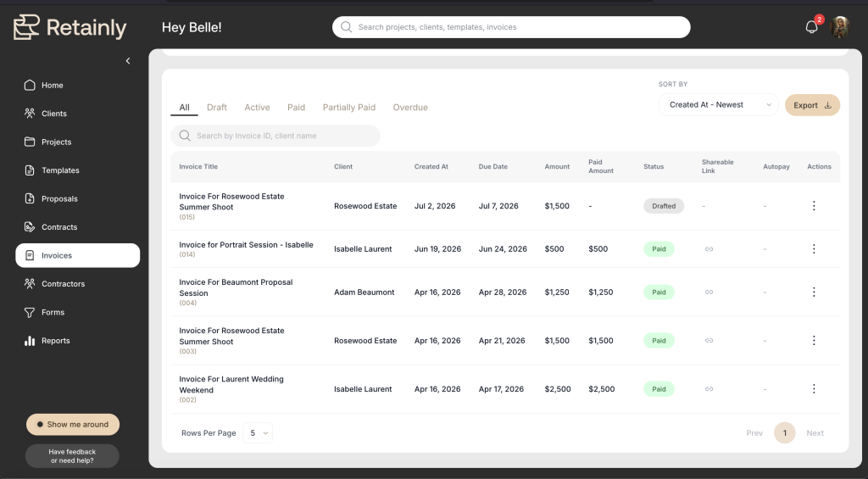Image resolution: width=868 pixels, height=479 pixels.
Task: Focus the invoice ID search field
Action: pyautogui.click(x=275, y=136)
